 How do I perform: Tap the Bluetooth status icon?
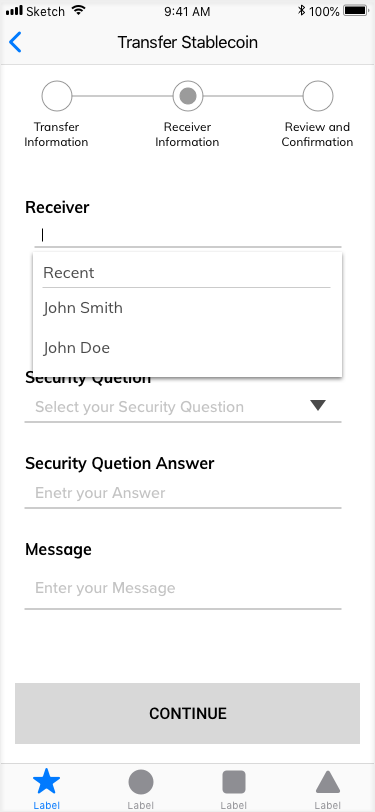tap(301, 10)
